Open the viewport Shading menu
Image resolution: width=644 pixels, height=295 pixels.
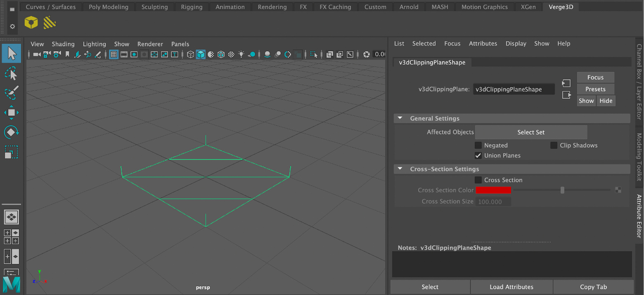pos(63,44)
